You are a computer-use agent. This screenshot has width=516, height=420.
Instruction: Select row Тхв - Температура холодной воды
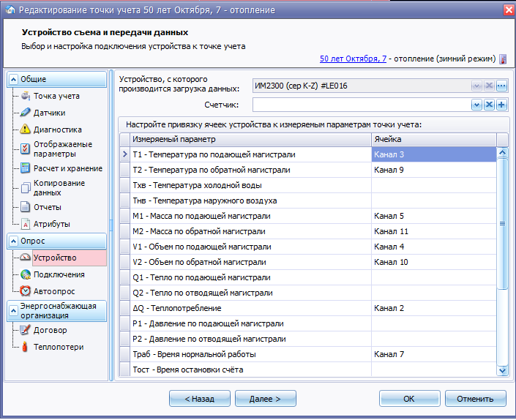tap(308, 186)
